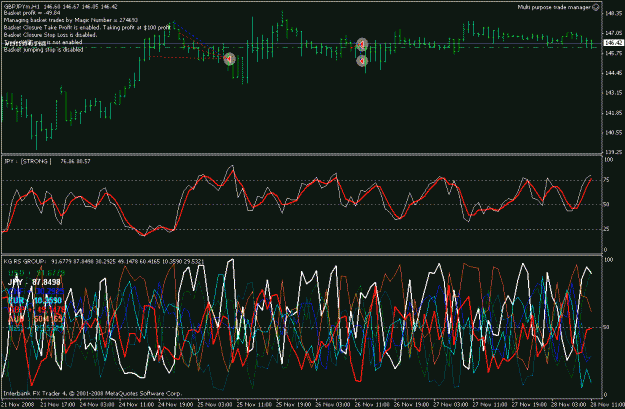Click the 'Managing basket trades by Magic Number' line
This screenshot has height=409, width=625.
point(71,20)
